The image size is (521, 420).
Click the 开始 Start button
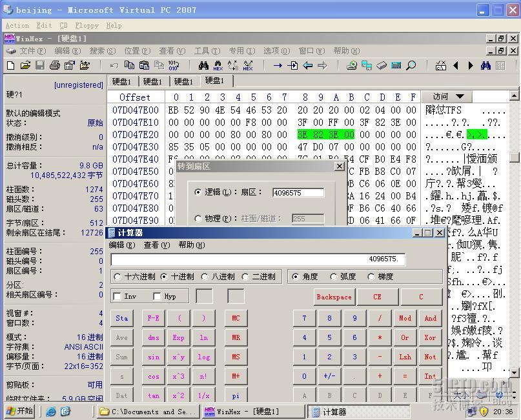click(20, 412)
